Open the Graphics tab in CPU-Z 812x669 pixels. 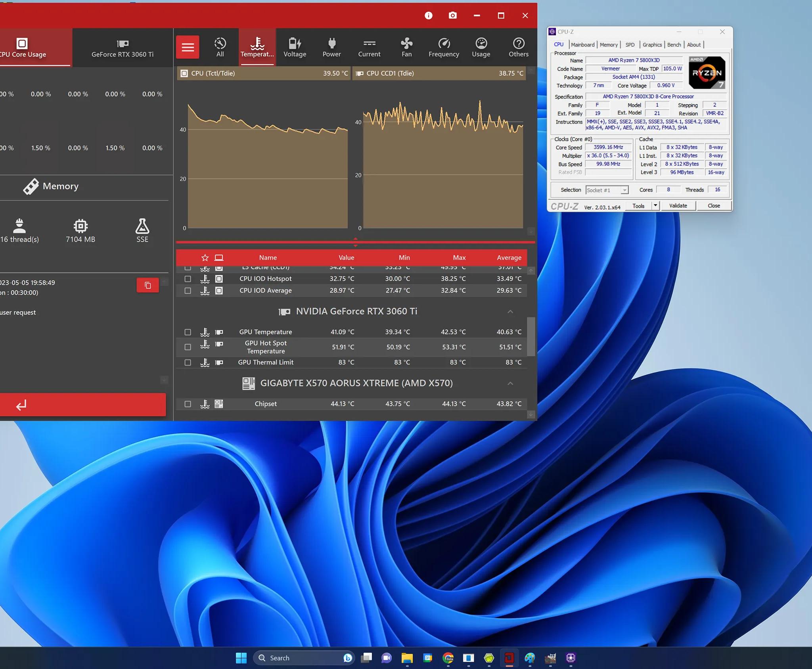coord(652,45)
